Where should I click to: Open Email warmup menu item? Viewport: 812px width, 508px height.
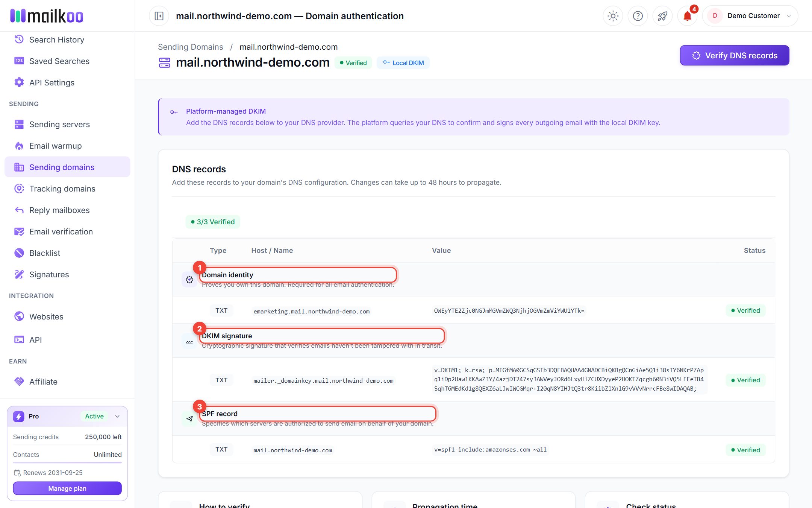pos(67,146)
